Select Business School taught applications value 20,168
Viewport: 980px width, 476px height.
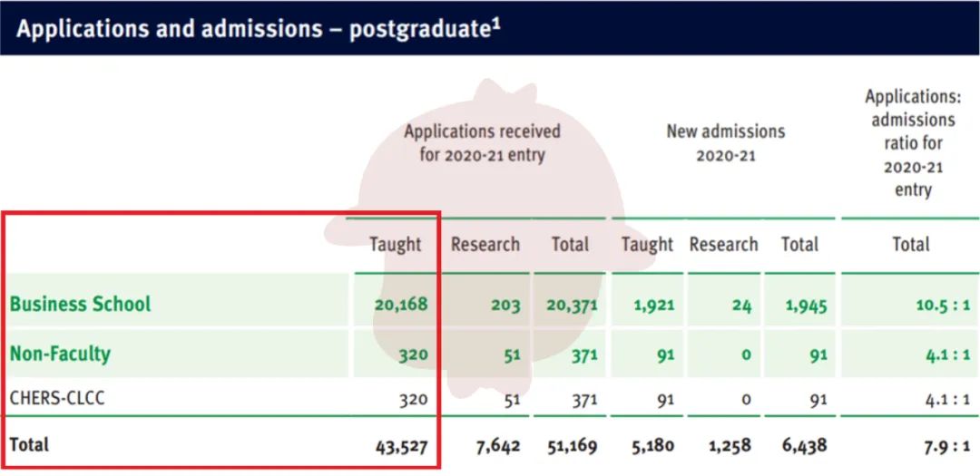(400, 305)
